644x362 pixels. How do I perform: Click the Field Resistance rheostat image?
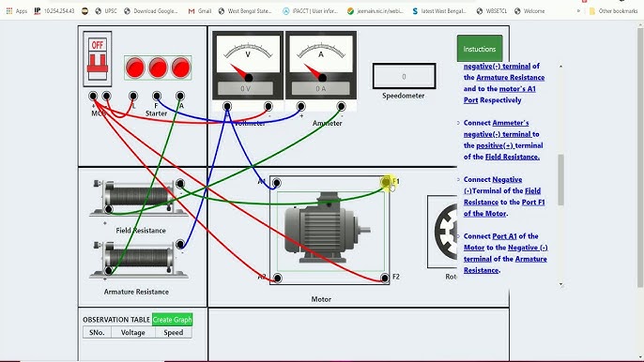139,197
